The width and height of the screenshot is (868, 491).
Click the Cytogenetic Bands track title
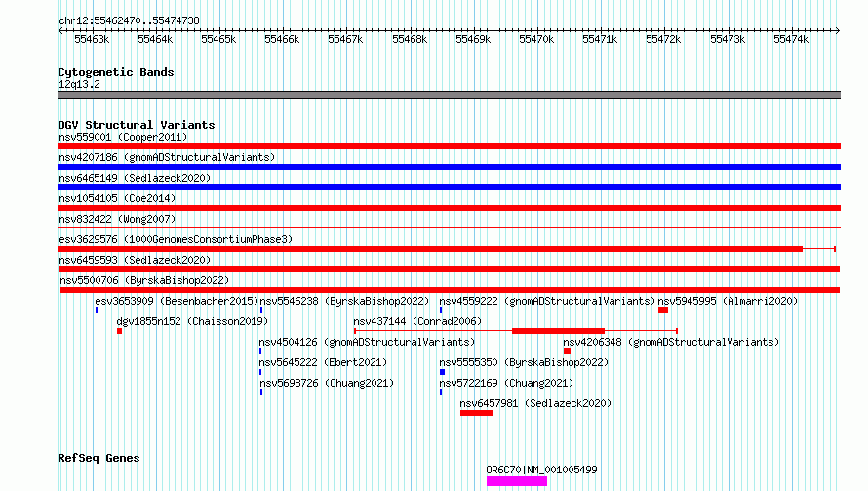(x=116, y=72)
